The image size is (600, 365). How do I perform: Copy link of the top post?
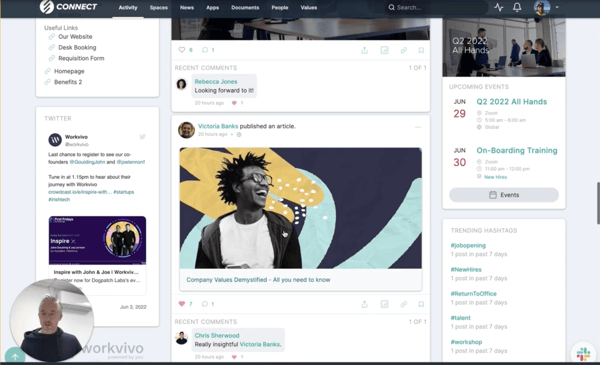[403, 50]
